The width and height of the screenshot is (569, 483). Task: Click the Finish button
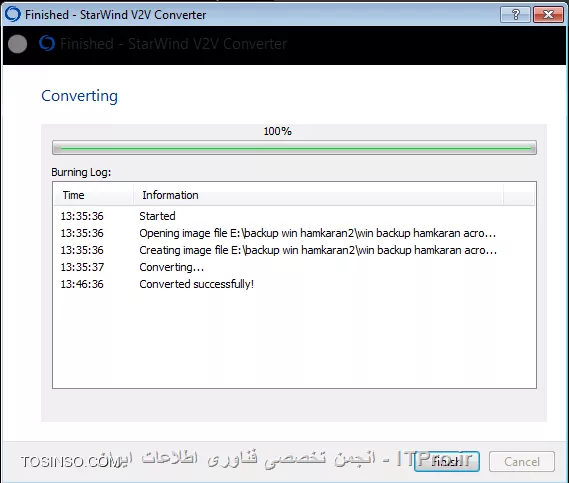pos(447,462)
